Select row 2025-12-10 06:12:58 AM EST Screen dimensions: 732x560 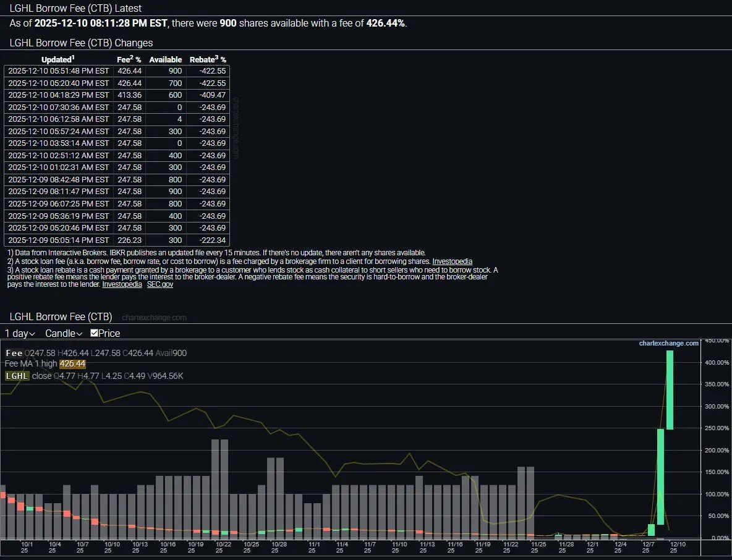117,119
